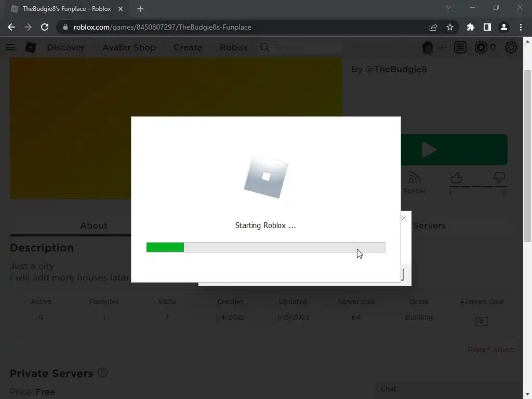Open the Robux menu item

[233, 47]
